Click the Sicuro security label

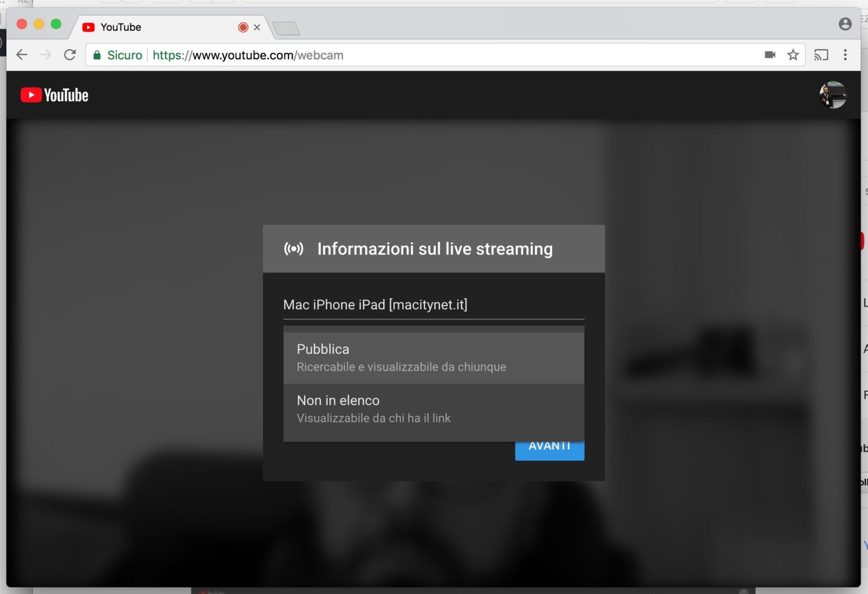click(x=124, y=55)
